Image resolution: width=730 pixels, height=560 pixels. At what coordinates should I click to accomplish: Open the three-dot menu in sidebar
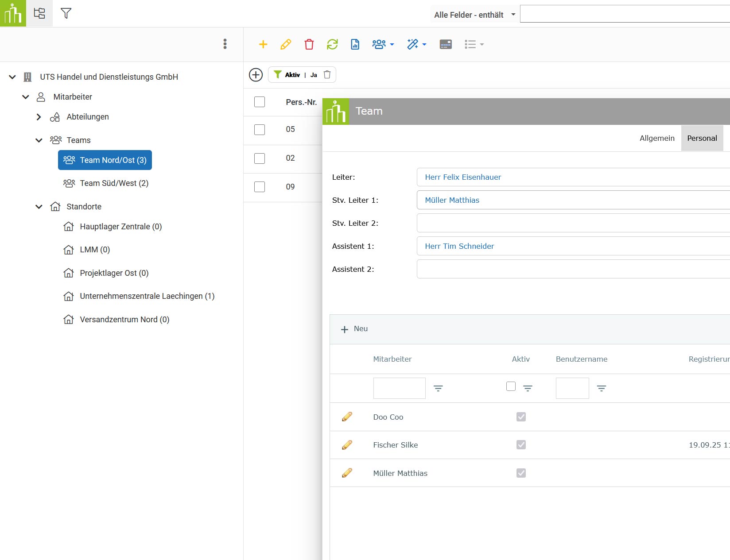(x=225, y=44)
